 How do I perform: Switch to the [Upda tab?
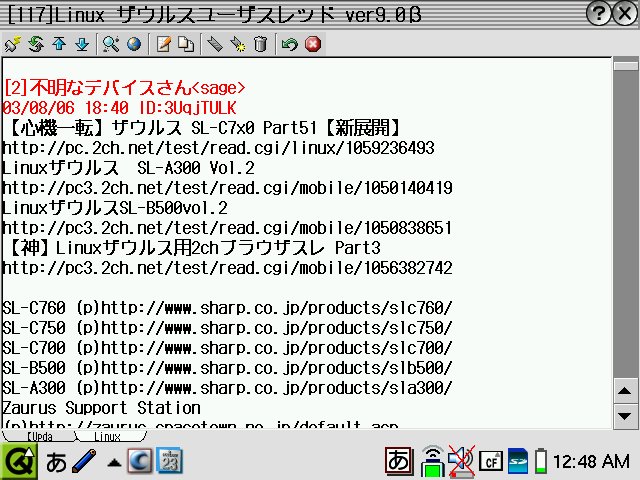39,436
